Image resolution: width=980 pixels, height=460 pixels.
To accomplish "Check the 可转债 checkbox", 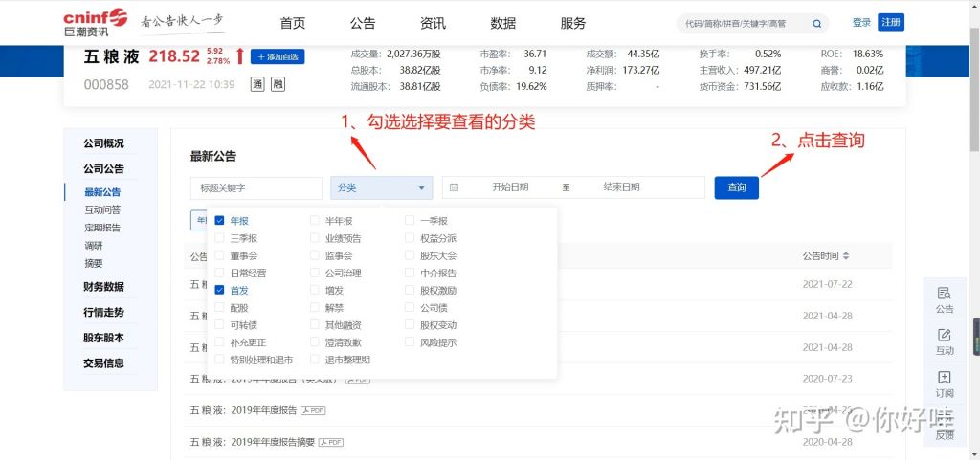I will (x=219, y=325).
